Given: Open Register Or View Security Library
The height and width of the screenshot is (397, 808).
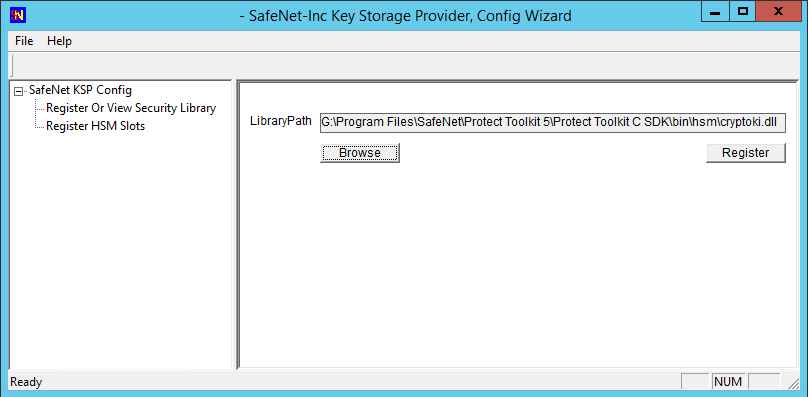Looking at the screenshot, I should pos(131,108).
